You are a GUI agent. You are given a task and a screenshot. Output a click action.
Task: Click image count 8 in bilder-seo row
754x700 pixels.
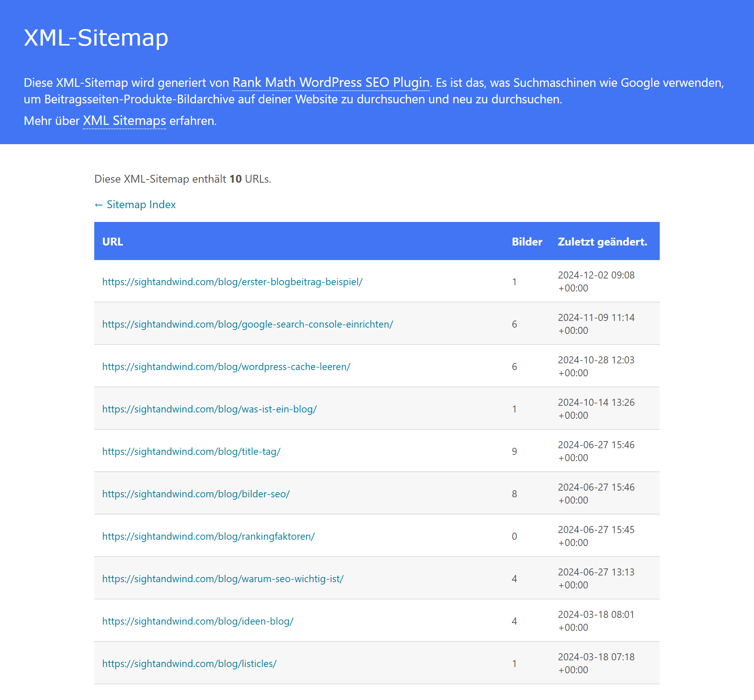pos(514,494)
